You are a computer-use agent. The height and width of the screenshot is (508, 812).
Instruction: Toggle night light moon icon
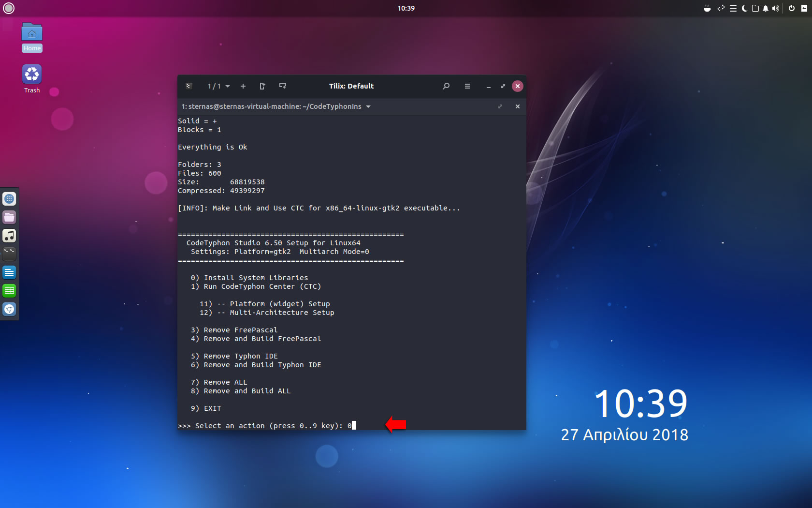click(744, 8)
